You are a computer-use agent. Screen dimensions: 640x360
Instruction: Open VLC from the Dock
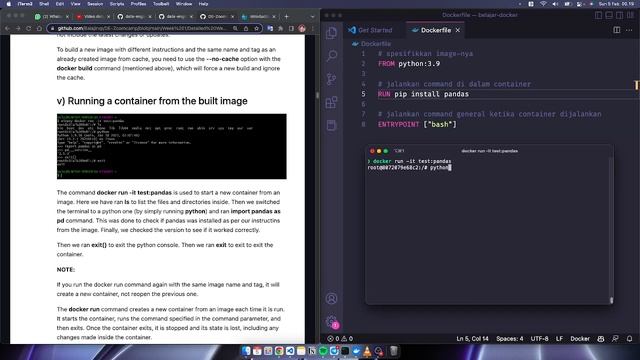[x=367, y=351]
